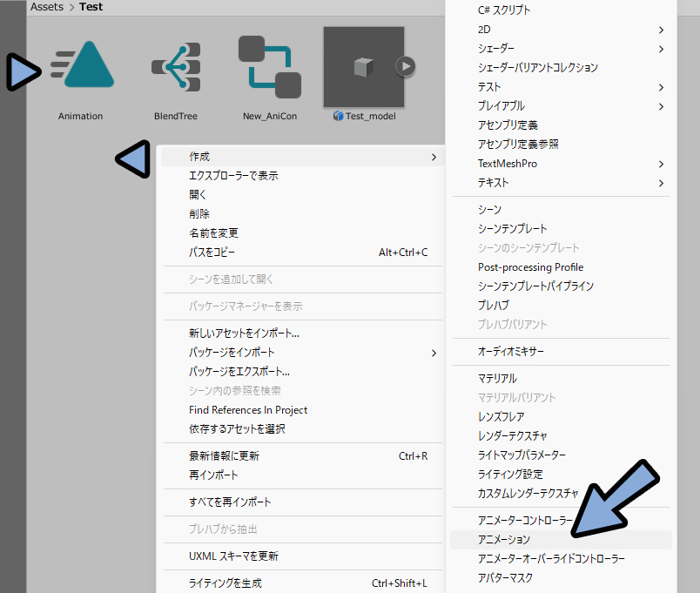Choose パッケージをエクスポート... menu entry
This screenshot has width=700, height=593.
(x=303, y=372)
